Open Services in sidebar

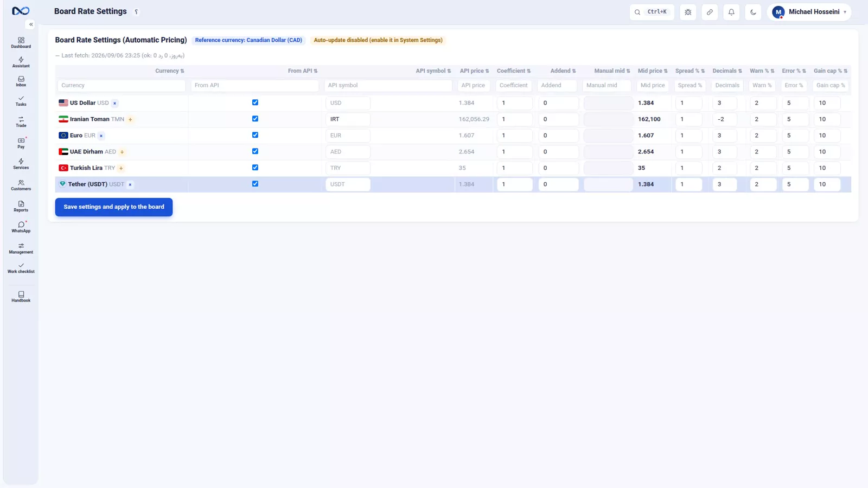coord(21,164)
